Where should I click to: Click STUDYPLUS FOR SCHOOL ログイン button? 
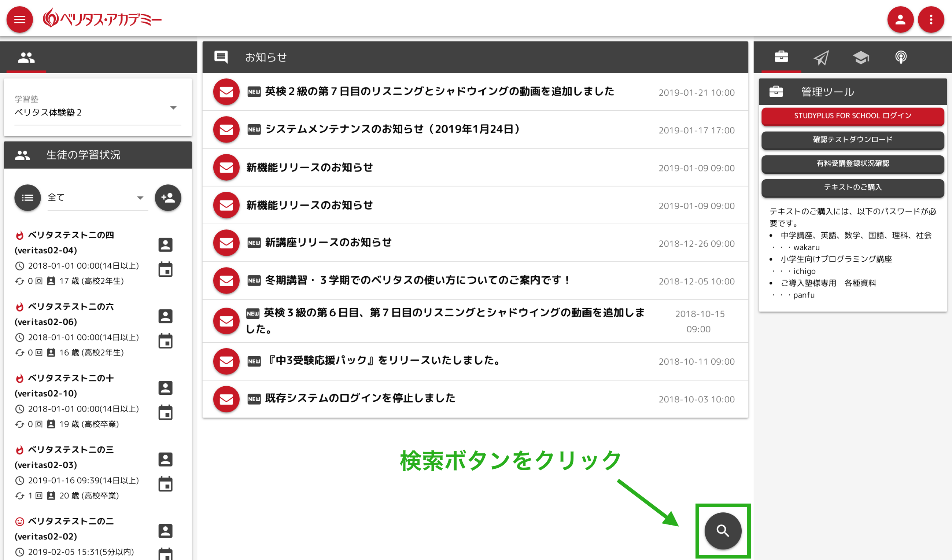852,116
